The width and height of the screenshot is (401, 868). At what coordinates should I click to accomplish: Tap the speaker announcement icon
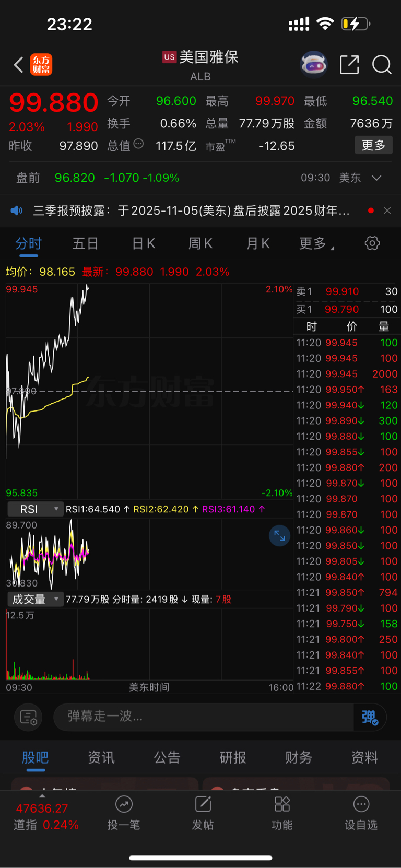click(17, 210)
